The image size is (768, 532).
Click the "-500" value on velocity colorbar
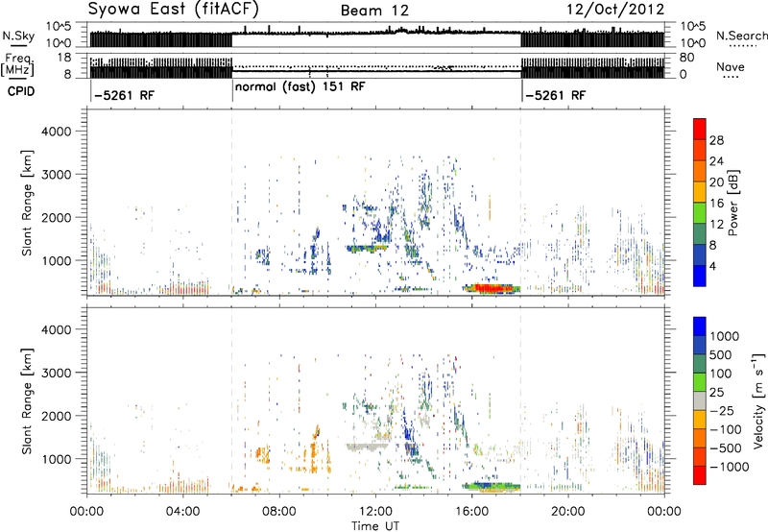(x=726, y=448)
